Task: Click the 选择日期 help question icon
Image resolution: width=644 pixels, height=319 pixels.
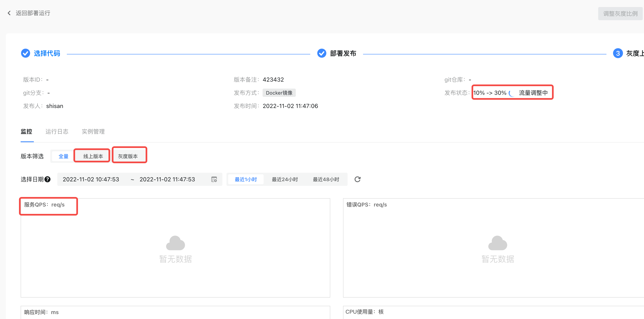Action: (47, 179)
